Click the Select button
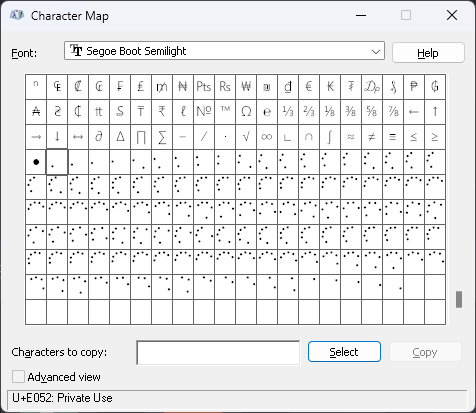Viewport: 476px width, 413px height. 344,352
